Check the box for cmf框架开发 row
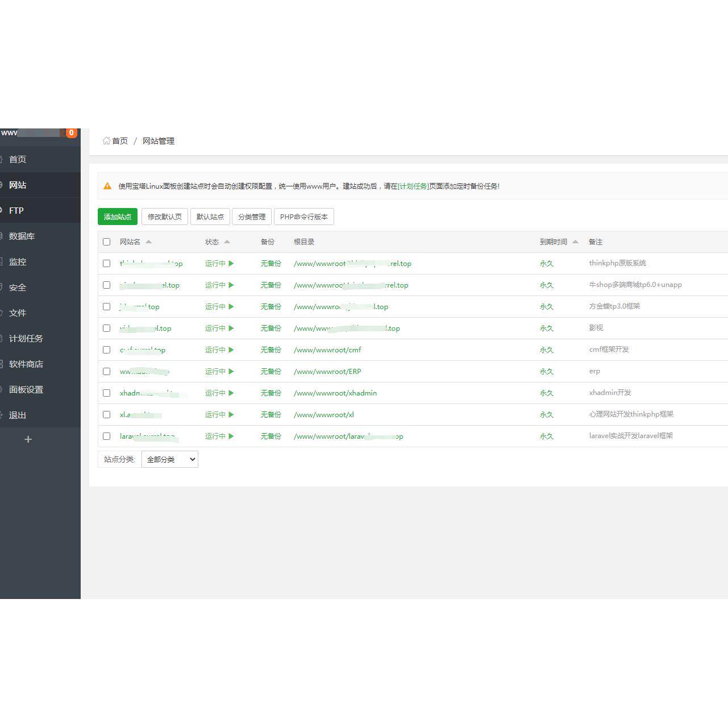Screen dimensions: 728x728 106,350
